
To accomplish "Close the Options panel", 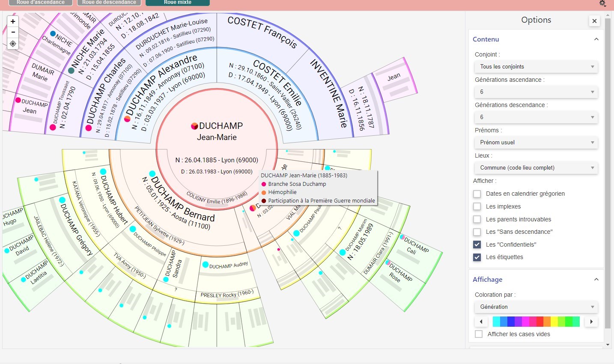I will pyautogui.click(x=594, y=21).
